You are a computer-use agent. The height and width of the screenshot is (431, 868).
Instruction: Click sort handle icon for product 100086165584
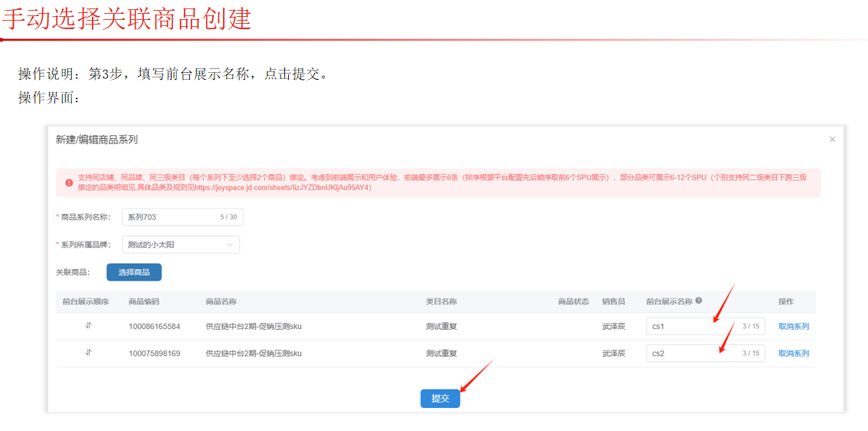click(x=88, y=326)
